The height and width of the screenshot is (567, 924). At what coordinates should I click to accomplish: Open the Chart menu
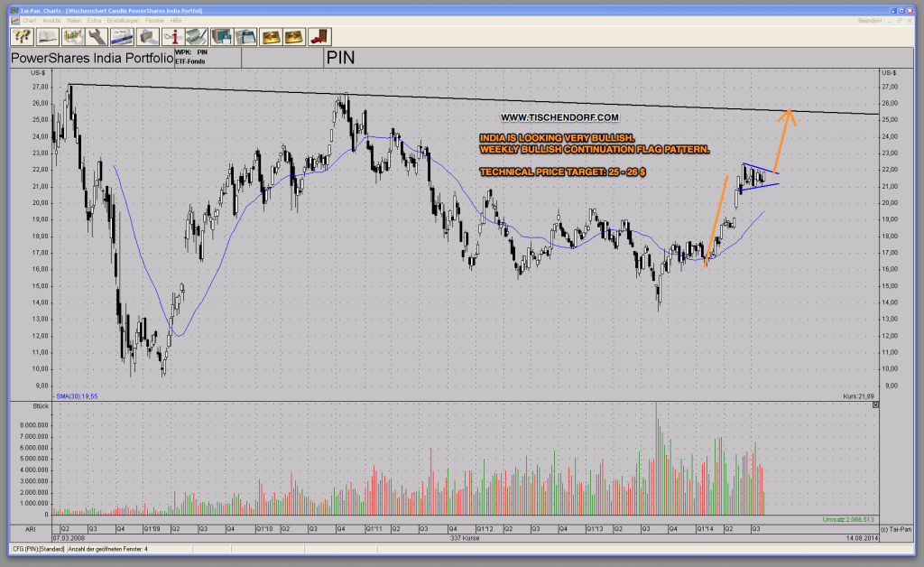pyautogui.click(x=29, y=20)
